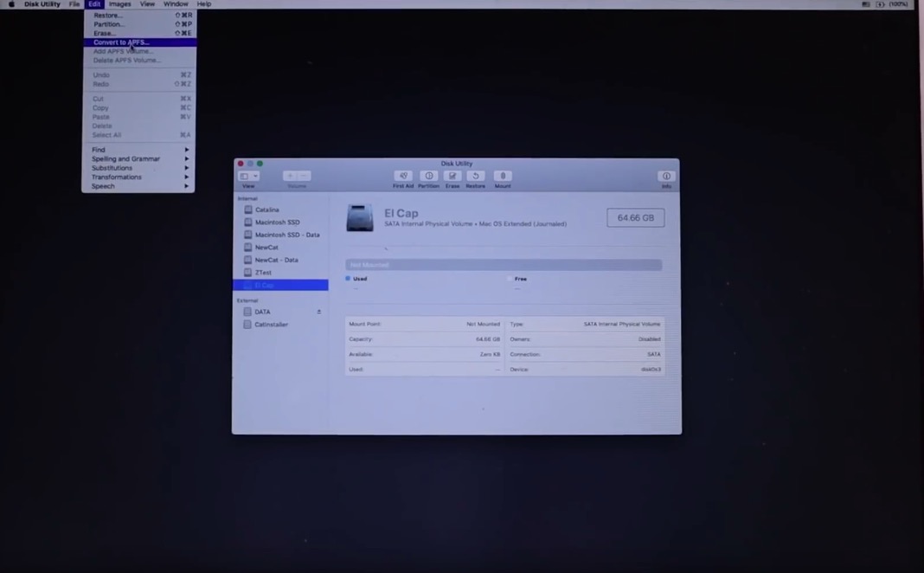The image size is (924, 573).
Task: Click the 64.66 GB size box
Action: click(635, 217)
